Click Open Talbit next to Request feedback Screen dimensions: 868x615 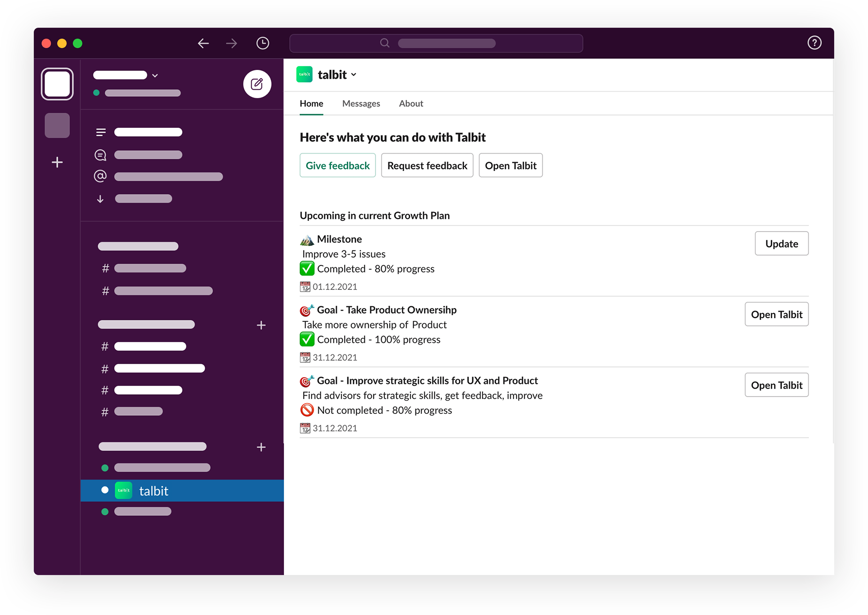click(511, 165)
